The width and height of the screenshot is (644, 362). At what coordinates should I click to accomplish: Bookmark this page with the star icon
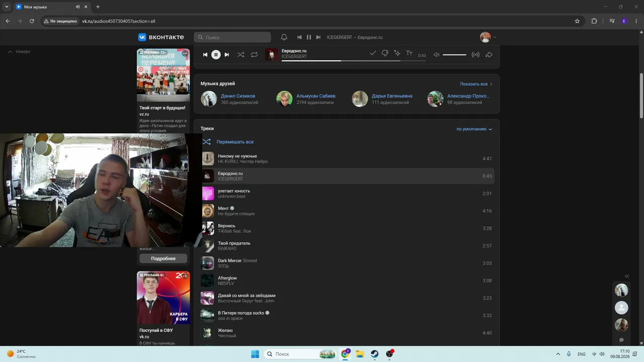pyautogui.click(x=577, y=21)
